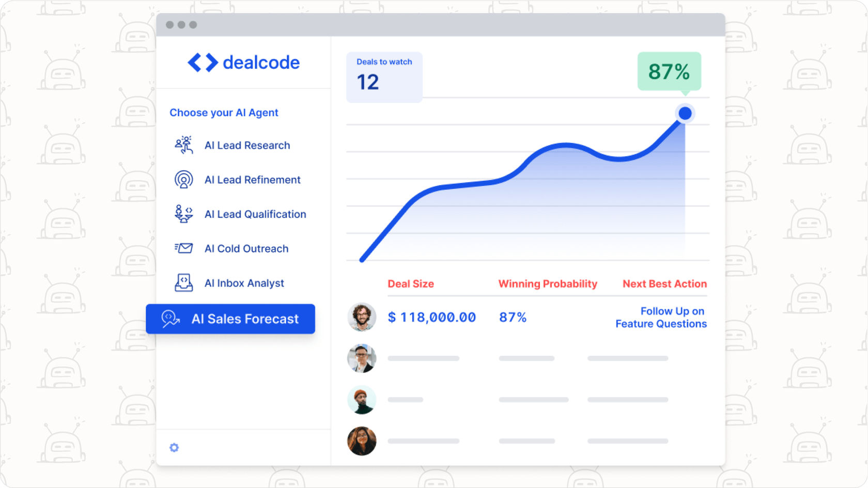Open the first contact's avatar photo
Viewport: 868px width, 488px height.
point(361,317)
